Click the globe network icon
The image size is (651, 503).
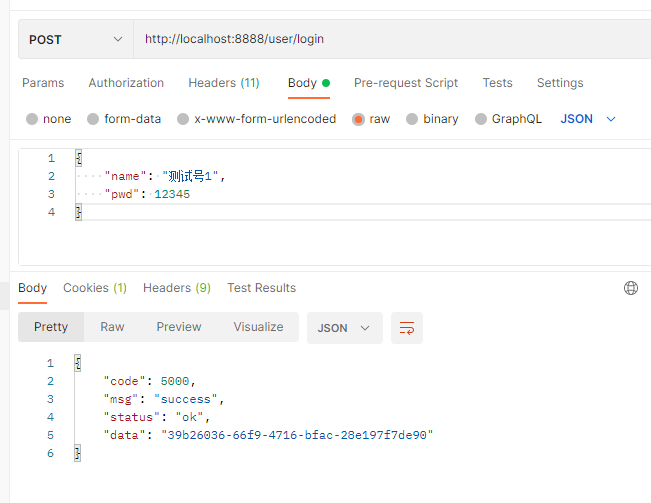[x=631, y=288]
